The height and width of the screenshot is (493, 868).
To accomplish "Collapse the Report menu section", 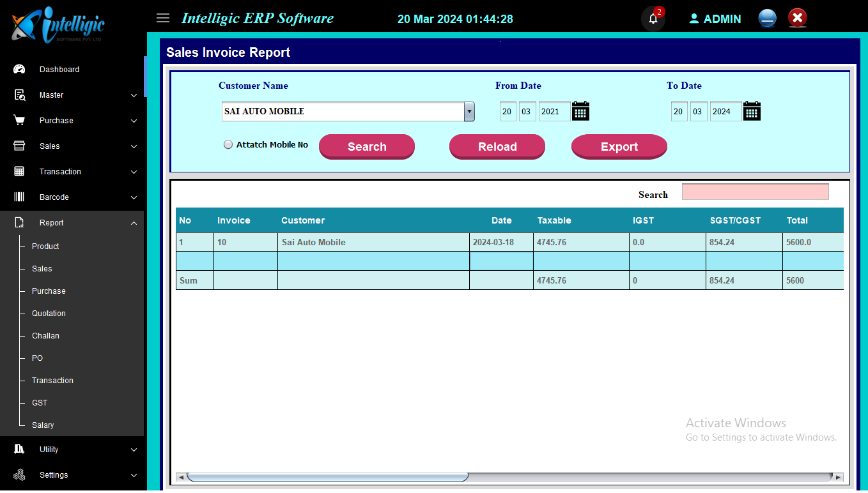I will coord(134,223).
